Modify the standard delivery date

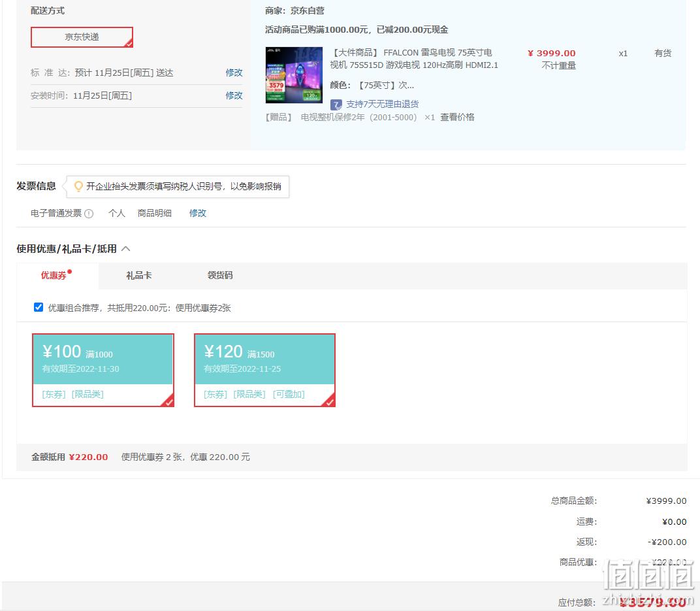click(x=234, y=73)
